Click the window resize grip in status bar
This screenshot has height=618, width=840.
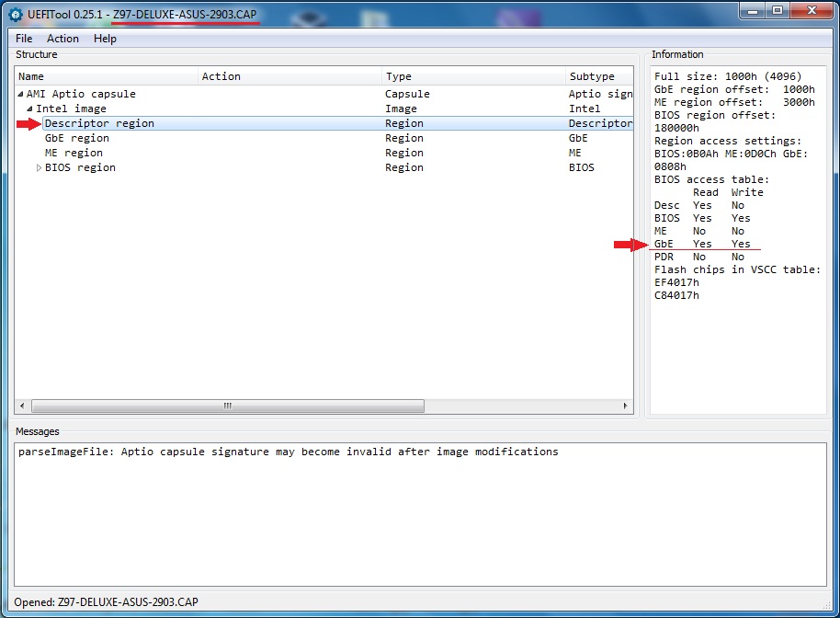[825, 604]
